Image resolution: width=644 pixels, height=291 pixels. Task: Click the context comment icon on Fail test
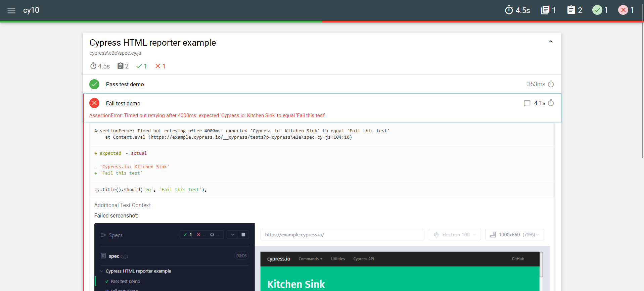[x=527, y=103]
